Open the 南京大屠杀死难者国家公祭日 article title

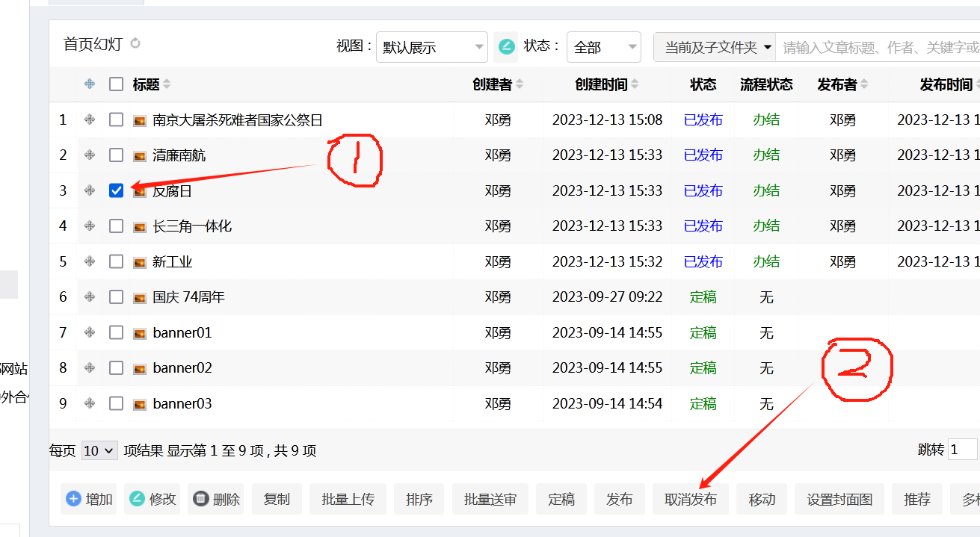tap(238, 119)
